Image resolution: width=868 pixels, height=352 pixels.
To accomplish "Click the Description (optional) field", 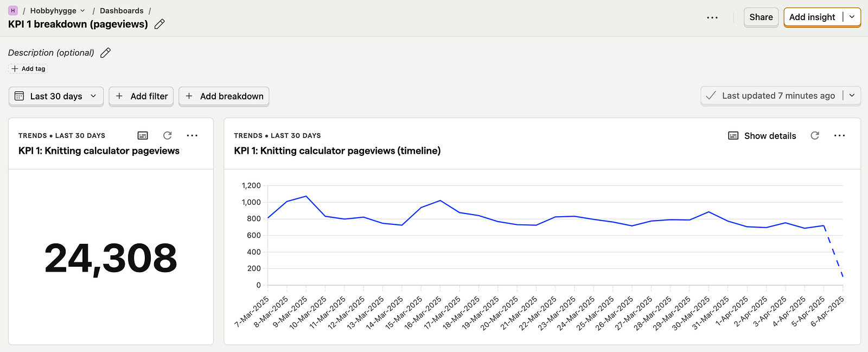I will coord(51,53).
